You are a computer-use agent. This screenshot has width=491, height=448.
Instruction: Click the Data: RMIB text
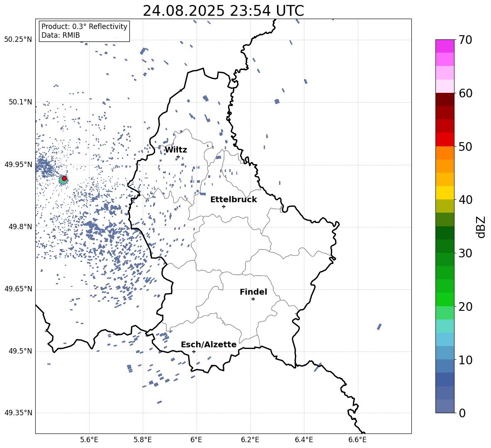coord(61,35)
